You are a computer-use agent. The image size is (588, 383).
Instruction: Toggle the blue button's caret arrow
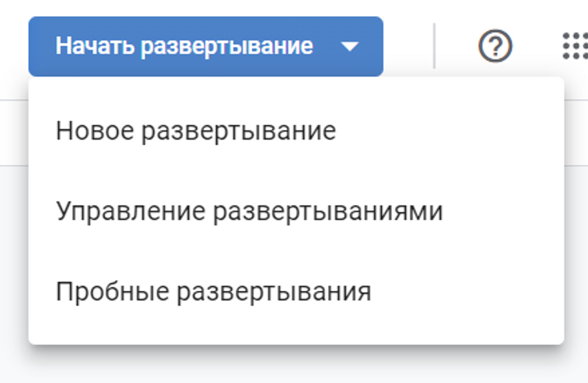(349, 47)
